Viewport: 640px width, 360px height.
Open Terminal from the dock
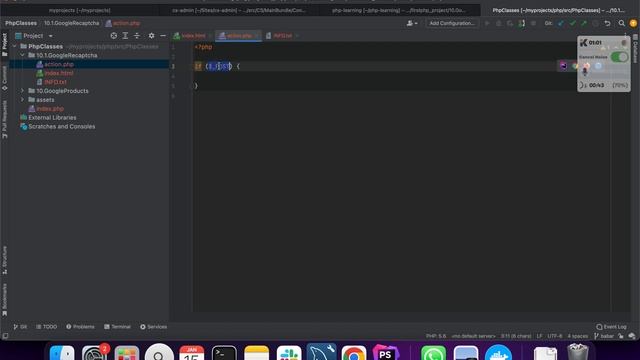224,353
